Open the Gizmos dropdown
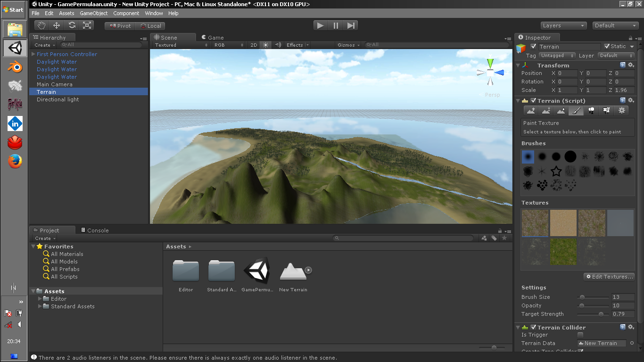This screenshot has width=644, height=362. pos(349,45)
